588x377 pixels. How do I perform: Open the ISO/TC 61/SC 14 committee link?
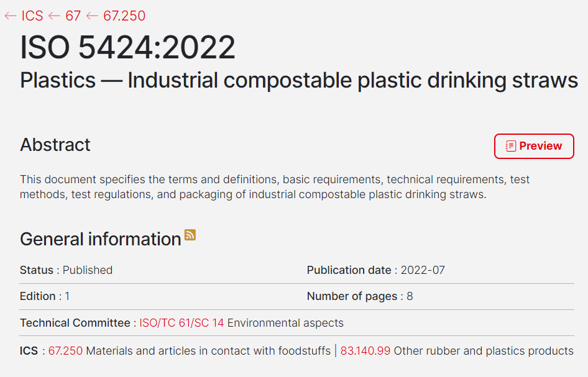(181, 323)
